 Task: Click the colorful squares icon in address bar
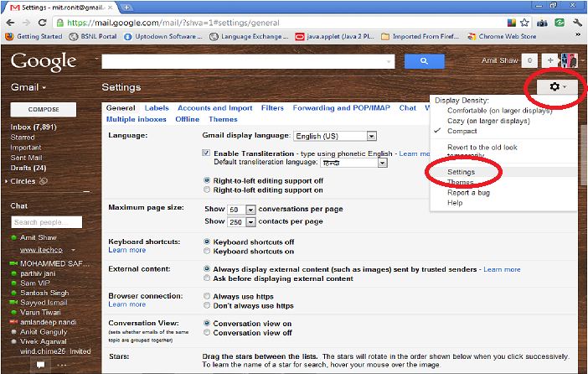512,23
